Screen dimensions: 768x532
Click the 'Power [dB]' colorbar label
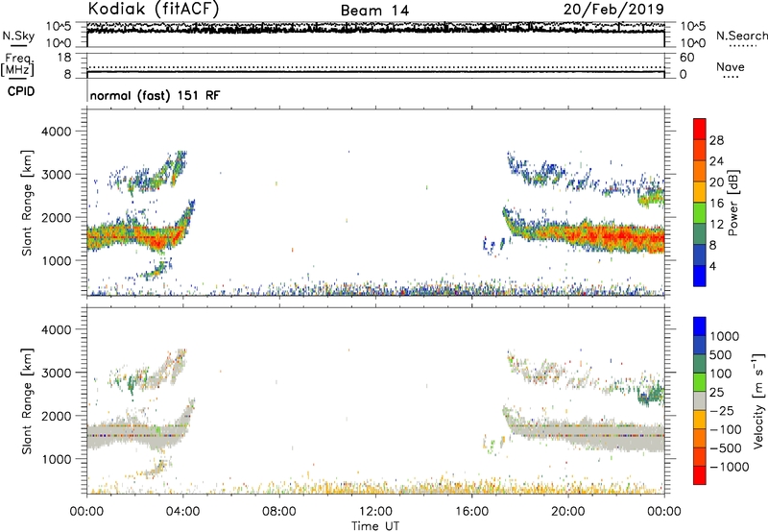pos(732,203)
